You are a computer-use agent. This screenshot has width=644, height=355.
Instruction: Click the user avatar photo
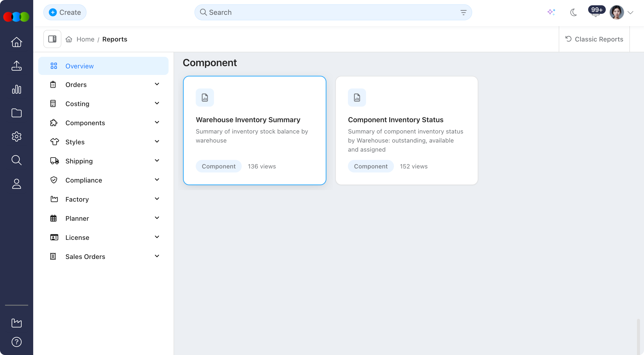pyautogui.click(x=617, y=12)
